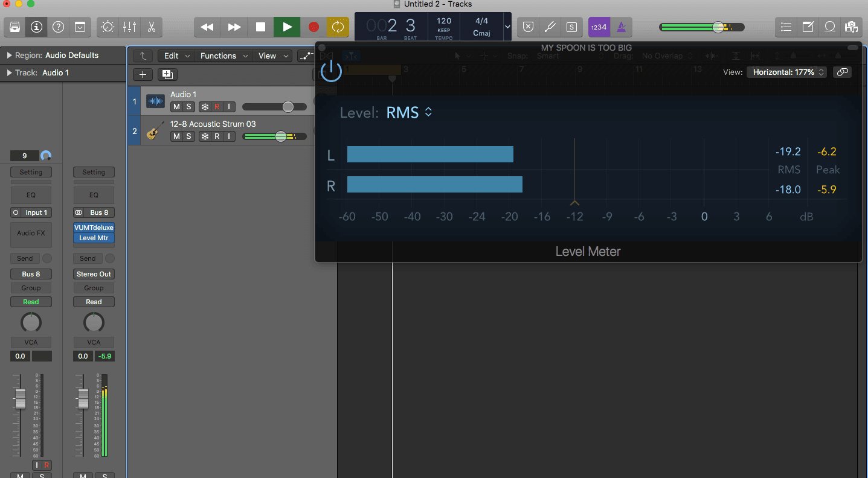Mute the Audio 1 track header
This screenshot has width=868, height=478.
(x=176, y=107)
